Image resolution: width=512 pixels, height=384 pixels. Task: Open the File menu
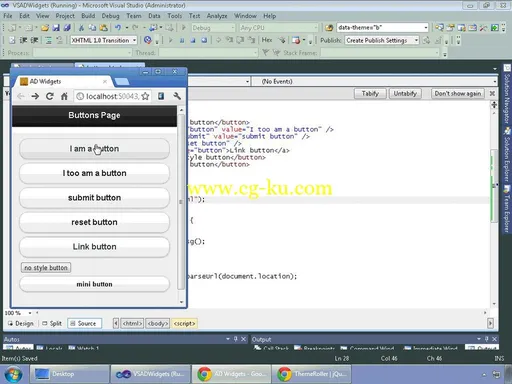[x=8, y=16]
